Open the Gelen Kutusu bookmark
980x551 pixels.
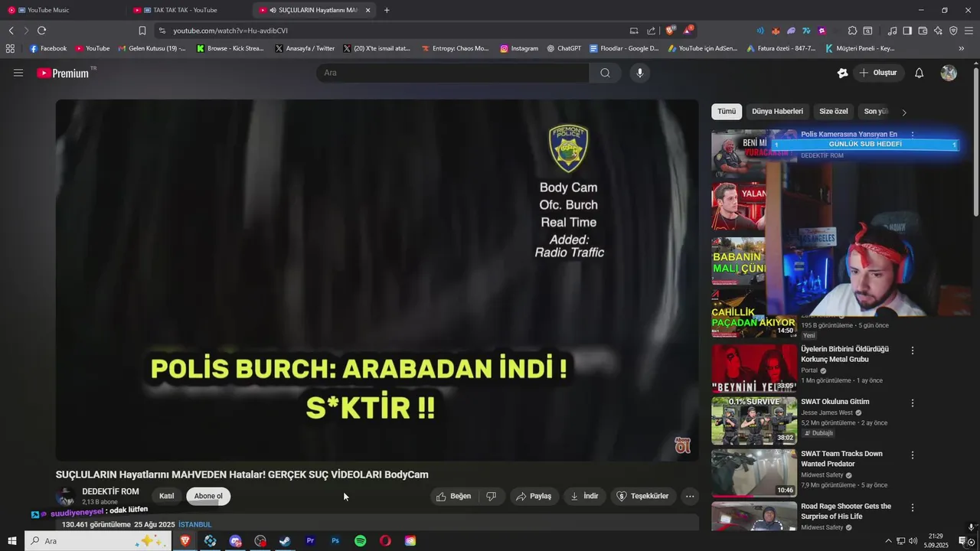pyautogui.click(x=152, y=48)
